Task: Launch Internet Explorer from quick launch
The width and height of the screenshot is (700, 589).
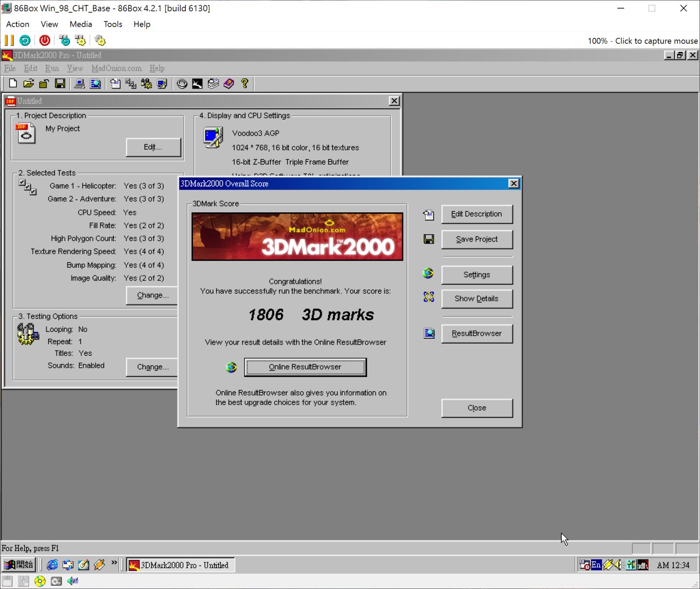Action: tap(52, 565)
